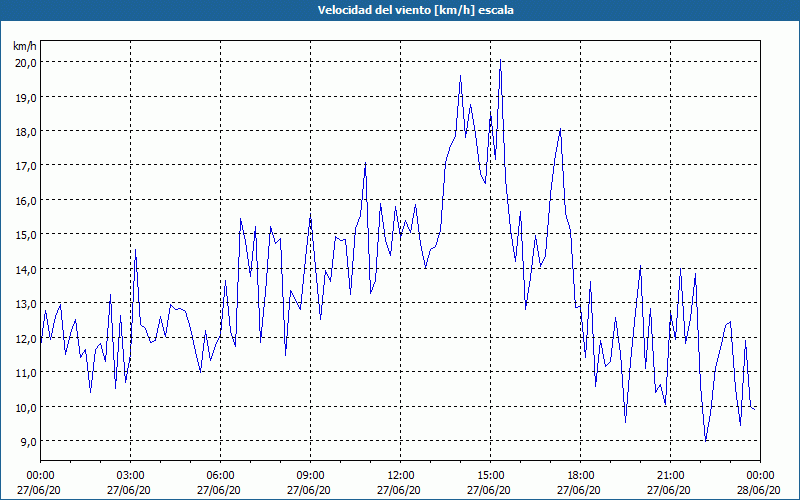Select the 20,0 y-axis value
The height and width of the screenshot is (500, 800).
click(26, 63)
